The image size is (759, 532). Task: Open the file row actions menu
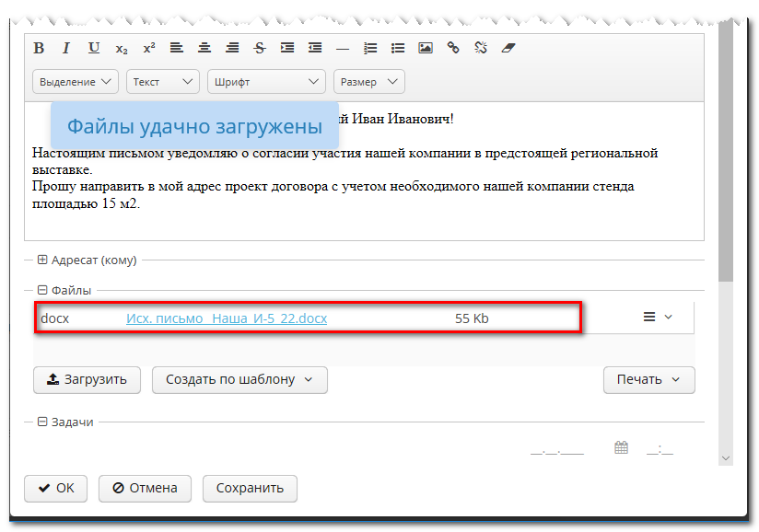point(658,318)
